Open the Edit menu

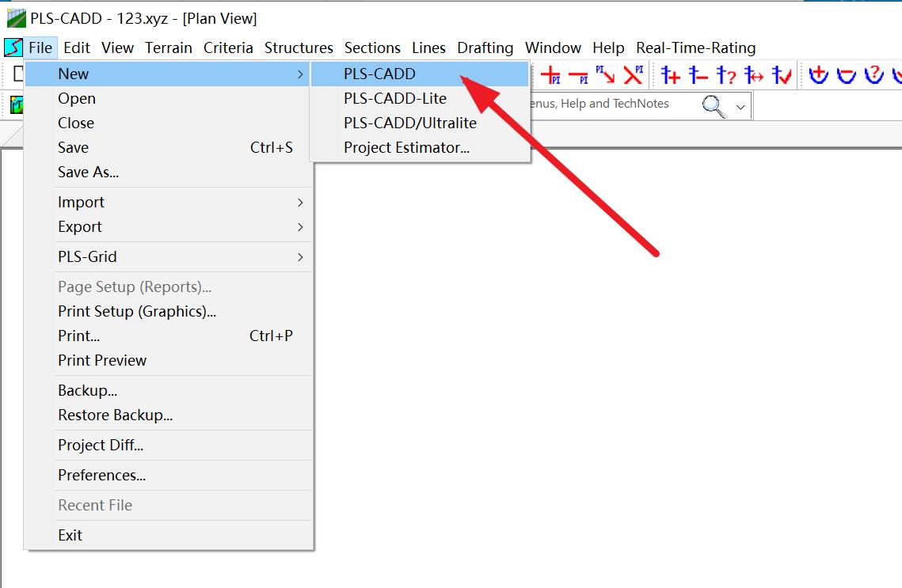(x=77, y=47)
